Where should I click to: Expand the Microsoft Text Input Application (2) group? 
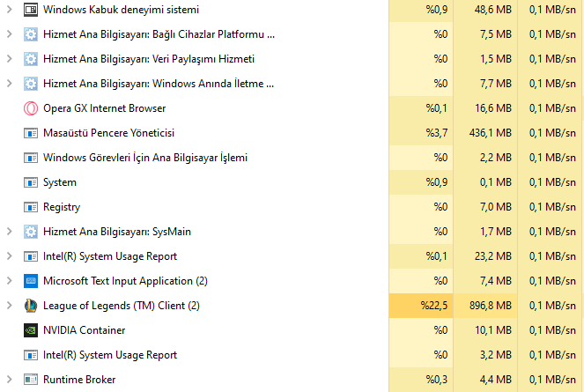(x=10, y=281)
